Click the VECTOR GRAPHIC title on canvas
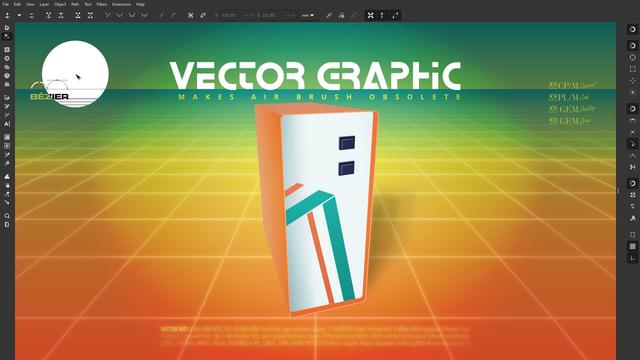640x360 pixels. click(315, 76)
